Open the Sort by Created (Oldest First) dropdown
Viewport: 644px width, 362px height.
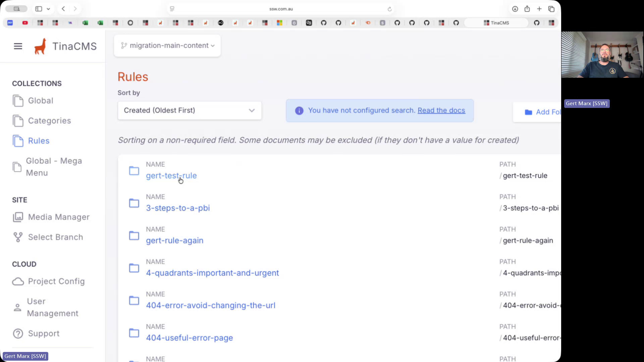(190, 111)
